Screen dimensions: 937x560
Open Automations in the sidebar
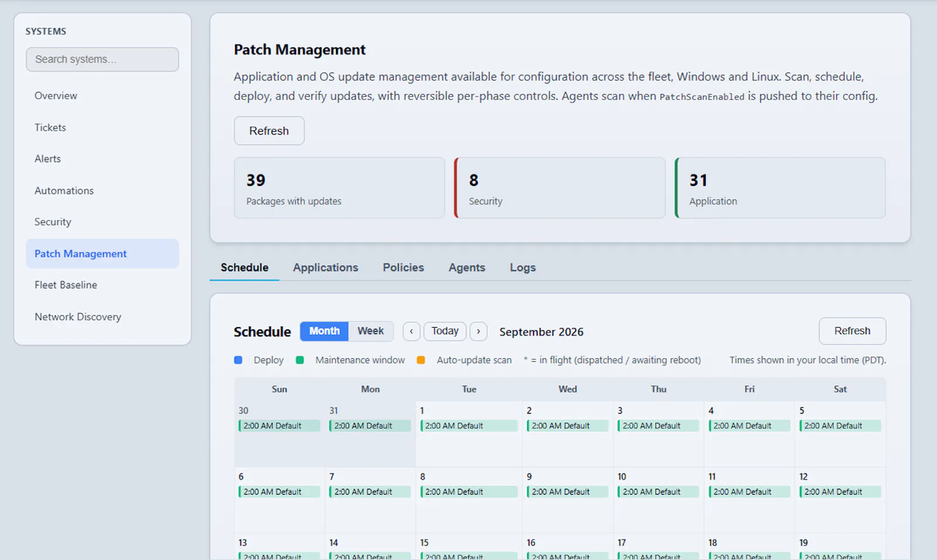point(102,191)
